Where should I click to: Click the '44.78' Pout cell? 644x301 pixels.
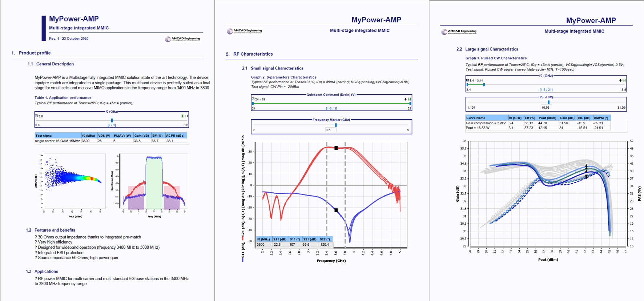(x=548, y=123)
